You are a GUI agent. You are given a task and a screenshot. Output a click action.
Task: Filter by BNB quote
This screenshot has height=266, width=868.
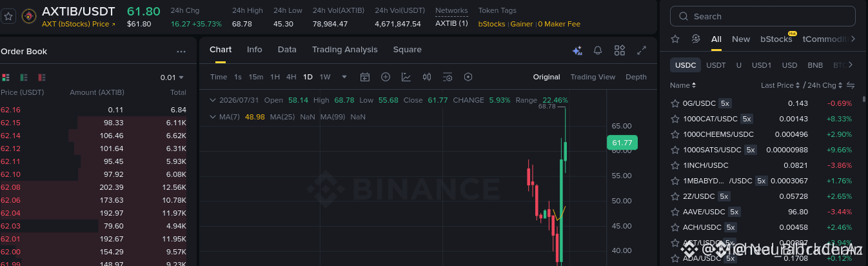pyautogui.click(x=815, y=65)
